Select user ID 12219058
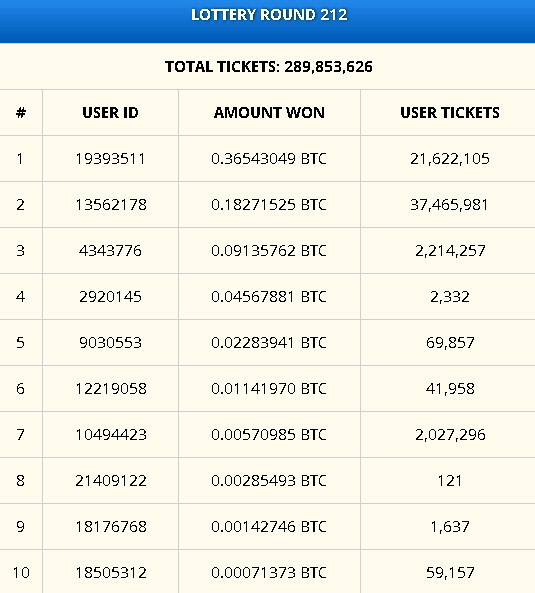Image resolution: width=535 pixels, height=593 pixels. (111, 389)
